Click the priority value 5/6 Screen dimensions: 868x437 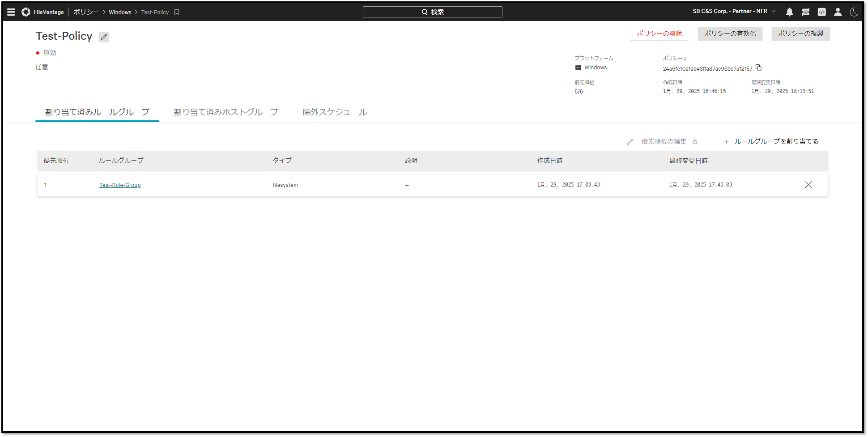pyautogui.click(x=579, y=92)
